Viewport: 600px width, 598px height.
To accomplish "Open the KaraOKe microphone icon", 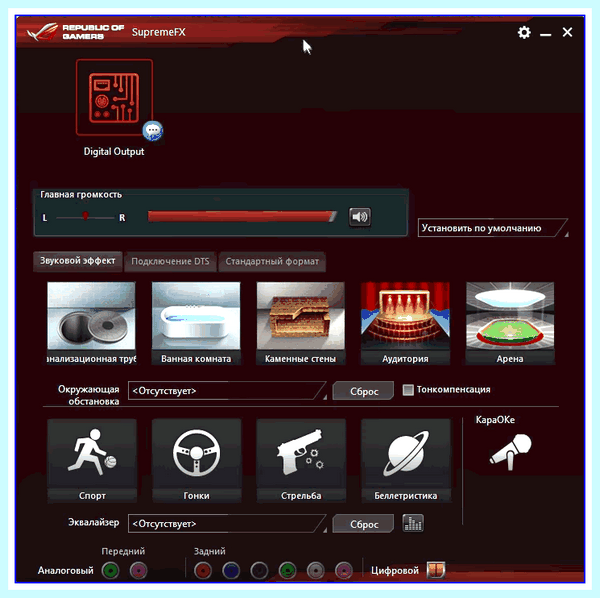I will [510, 451].
